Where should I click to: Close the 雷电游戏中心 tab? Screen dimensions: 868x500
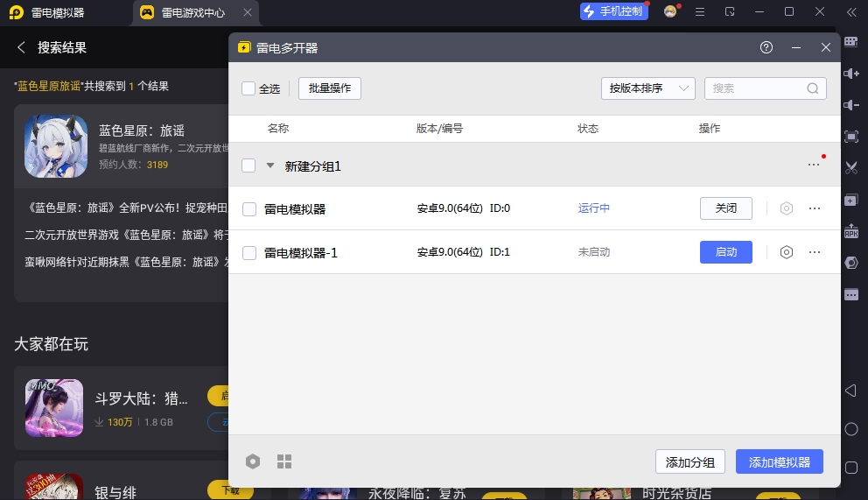point(248,12)
